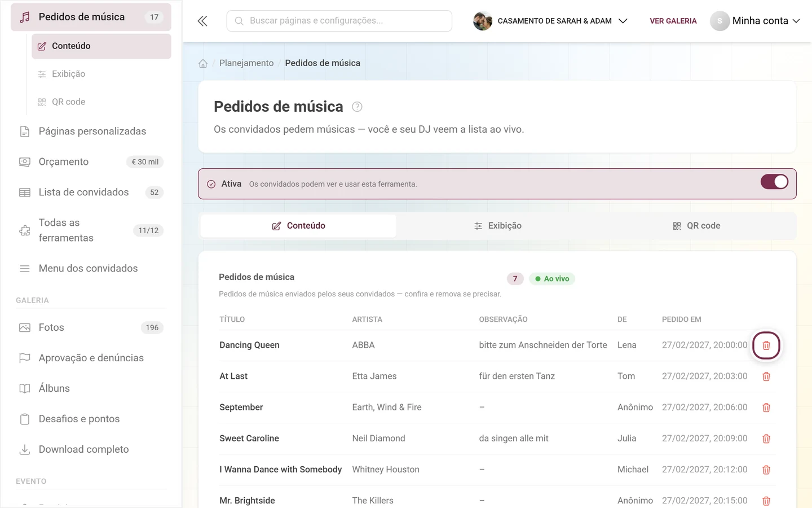
Task: Click the account avatar circle
Action: click(x=720, y=21)
